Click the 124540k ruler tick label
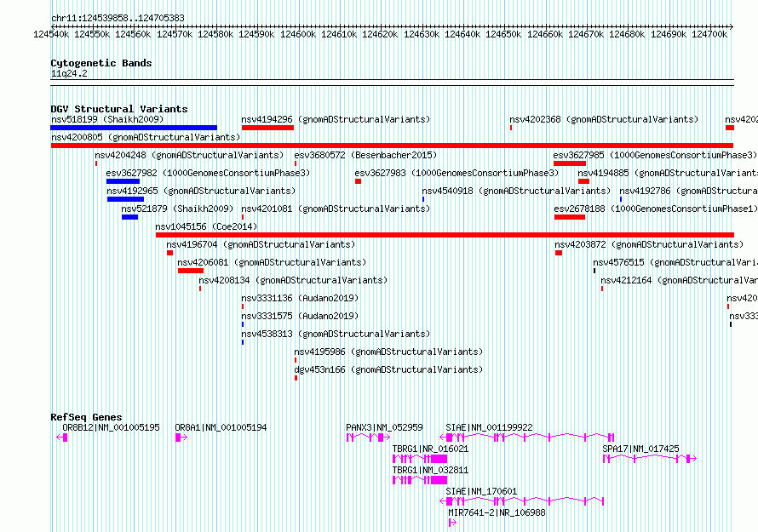The height and width of the screenshot is (532, 758). tap(51, 34)
